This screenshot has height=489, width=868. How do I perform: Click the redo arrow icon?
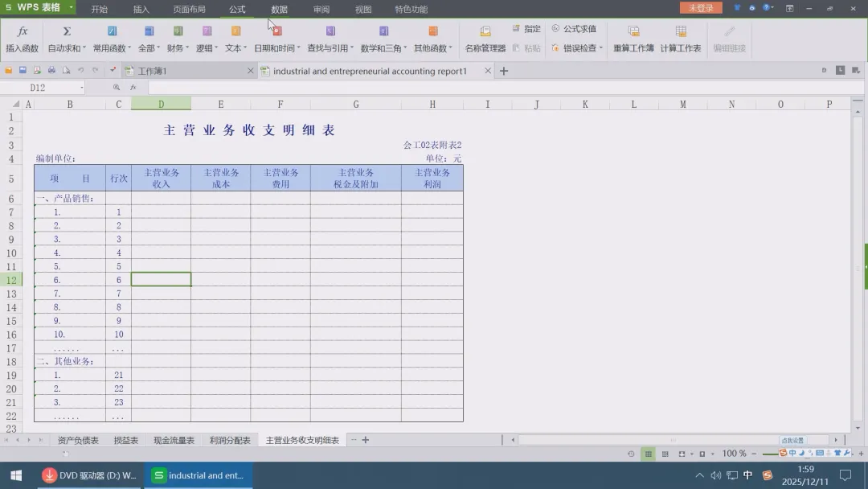pos(95,70)
